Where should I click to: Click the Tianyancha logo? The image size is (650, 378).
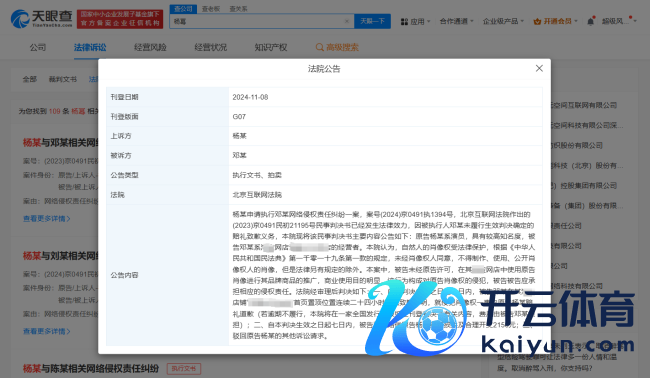pos(41,19)
